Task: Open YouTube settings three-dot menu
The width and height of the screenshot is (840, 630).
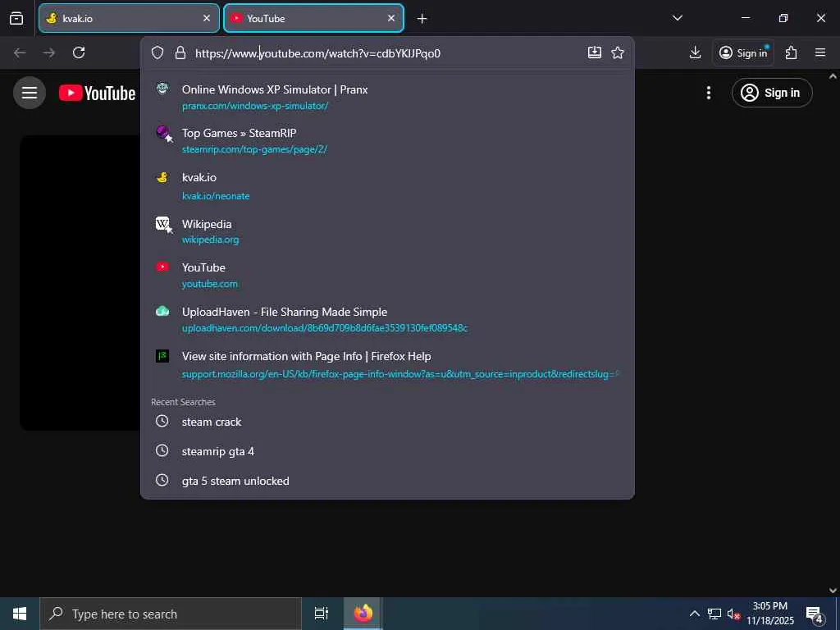Action: 708,93
